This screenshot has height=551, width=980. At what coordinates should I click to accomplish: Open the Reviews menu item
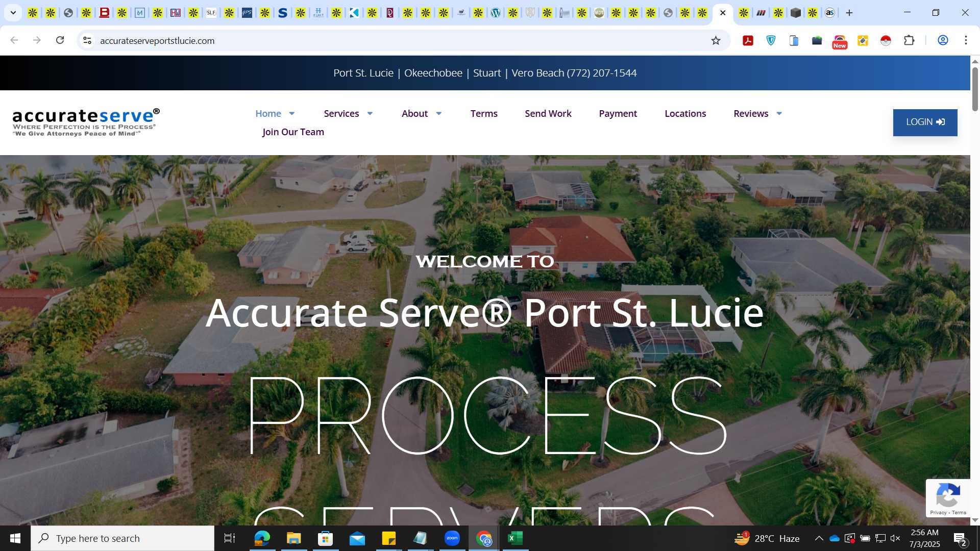click(750, 114)
